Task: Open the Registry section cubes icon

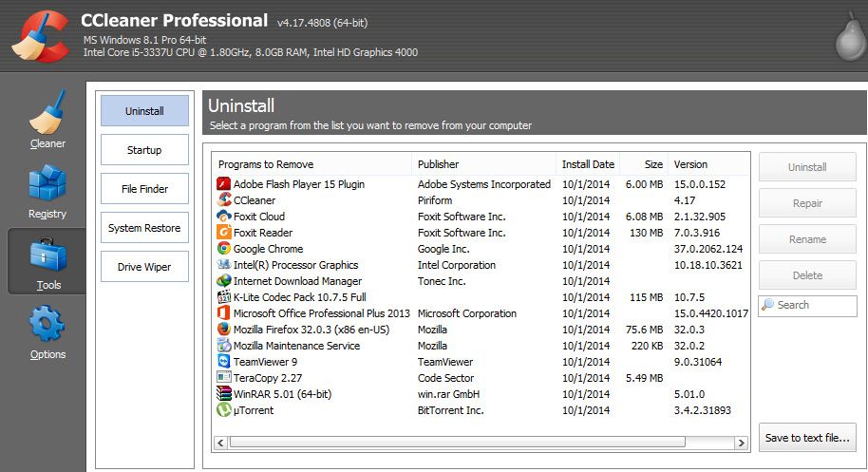Action: (47, 182)
